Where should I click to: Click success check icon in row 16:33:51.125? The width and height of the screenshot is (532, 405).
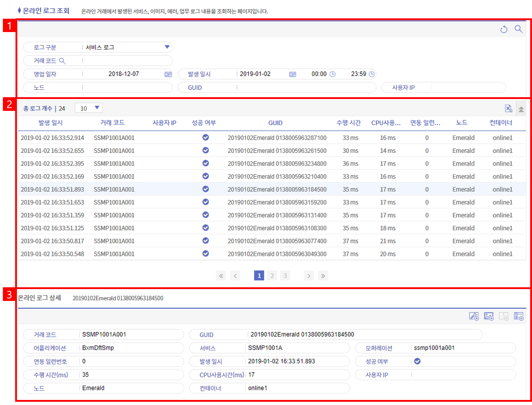tap(205, 228)
